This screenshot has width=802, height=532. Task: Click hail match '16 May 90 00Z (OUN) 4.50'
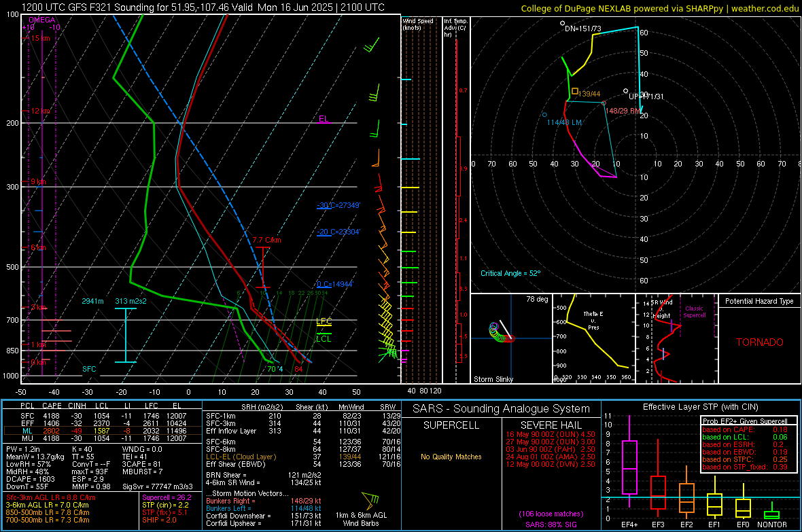pyautogui.click(x=551, y=433)
